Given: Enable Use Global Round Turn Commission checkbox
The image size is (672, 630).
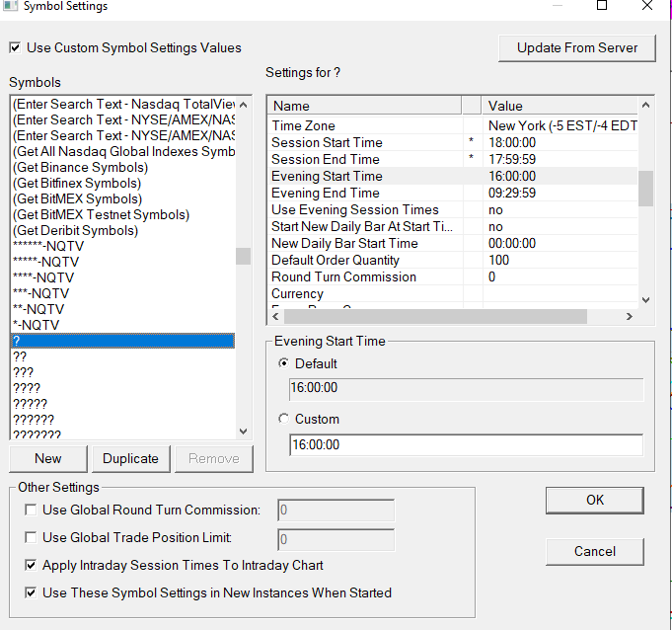Looking at the screenshot, I should pyautogui.click(x=31, y=510).
